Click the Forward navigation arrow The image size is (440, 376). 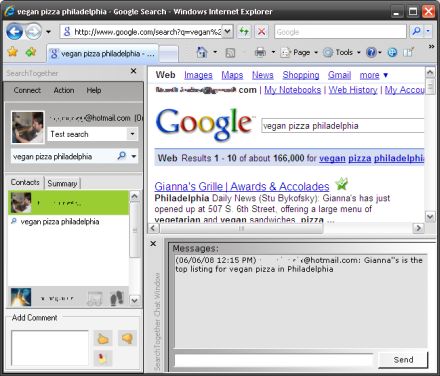point(34,32)
